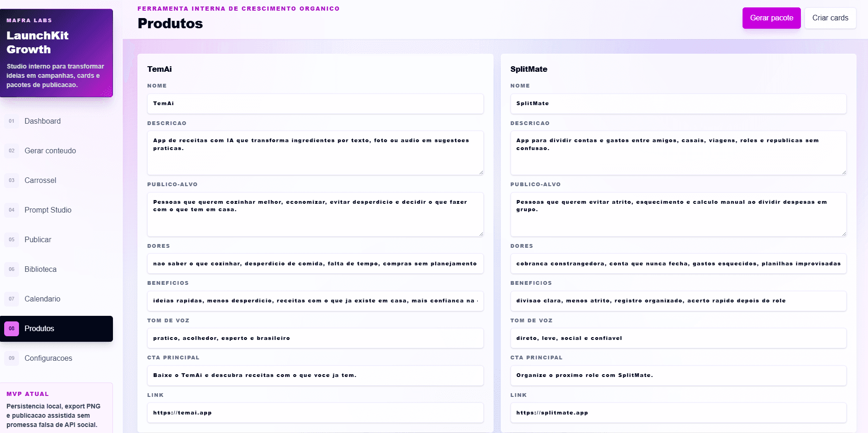Click the MAFRA LABS label

coord(29,20)
